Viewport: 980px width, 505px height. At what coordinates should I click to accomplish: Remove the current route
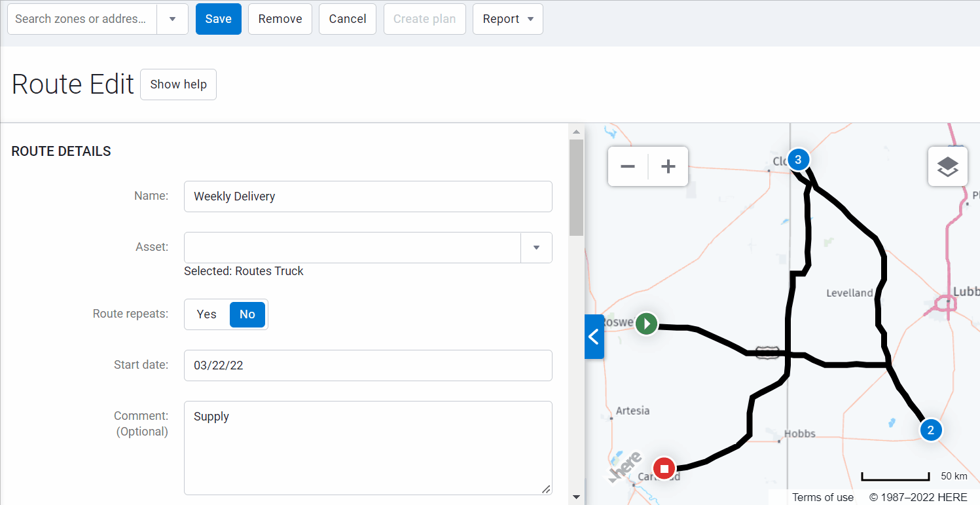pyautogui.click(x=280, y=19)
